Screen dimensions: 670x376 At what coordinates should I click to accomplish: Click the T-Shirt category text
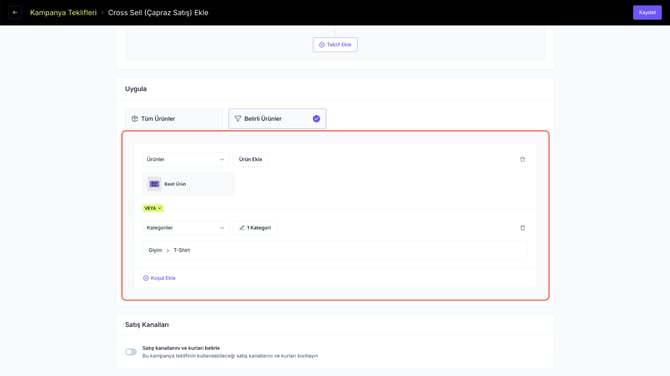[x=182, y=250]
